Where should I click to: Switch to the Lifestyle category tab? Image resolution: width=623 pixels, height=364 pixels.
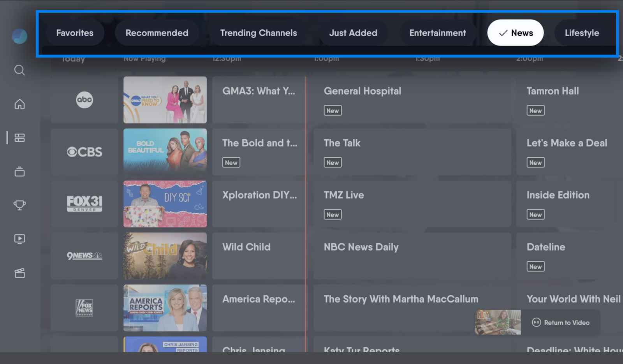582,33
